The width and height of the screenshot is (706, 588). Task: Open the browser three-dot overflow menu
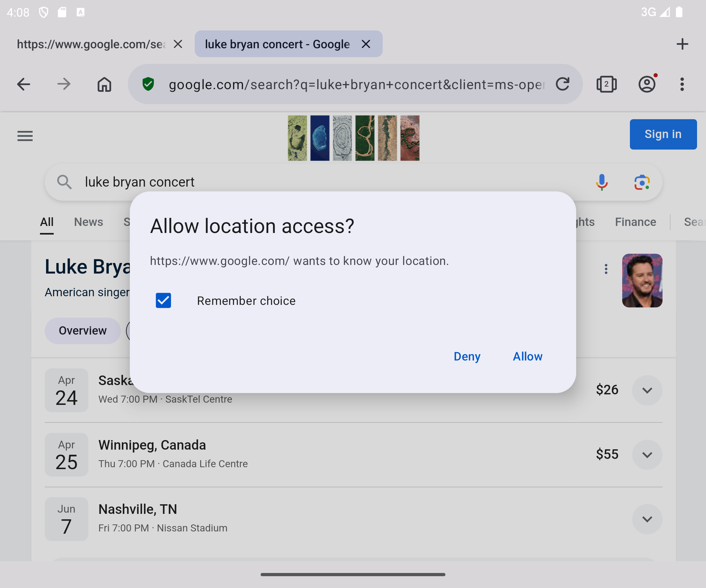coord(682,84)
